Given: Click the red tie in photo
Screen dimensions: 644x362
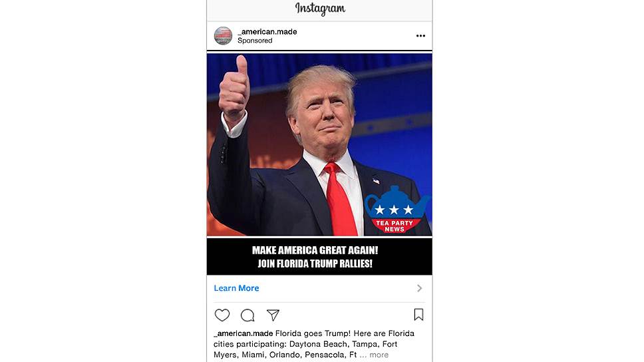Looking at the screenshot, I should click(339, 199).
